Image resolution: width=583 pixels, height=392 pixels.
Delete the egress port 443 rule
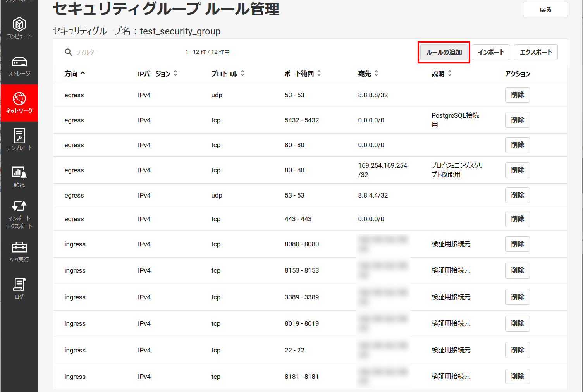518,219
